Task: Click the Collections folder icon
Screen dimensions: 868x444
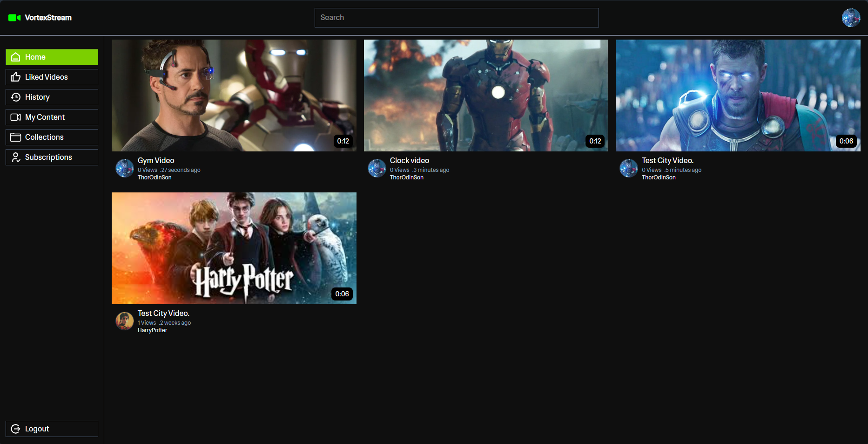Action: 16,137
